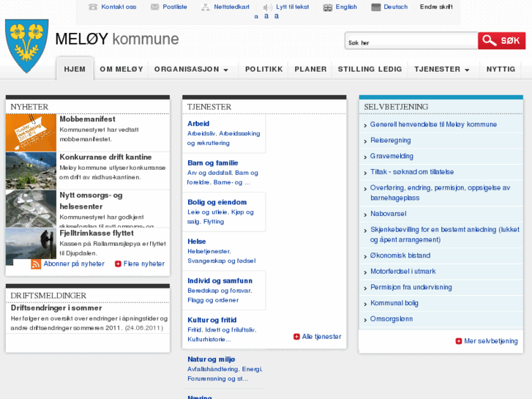The height and width of the screenshot is (399, 532).
Task: Open Generell henvendelse til Meløy kommune
Action: (433, 124)
